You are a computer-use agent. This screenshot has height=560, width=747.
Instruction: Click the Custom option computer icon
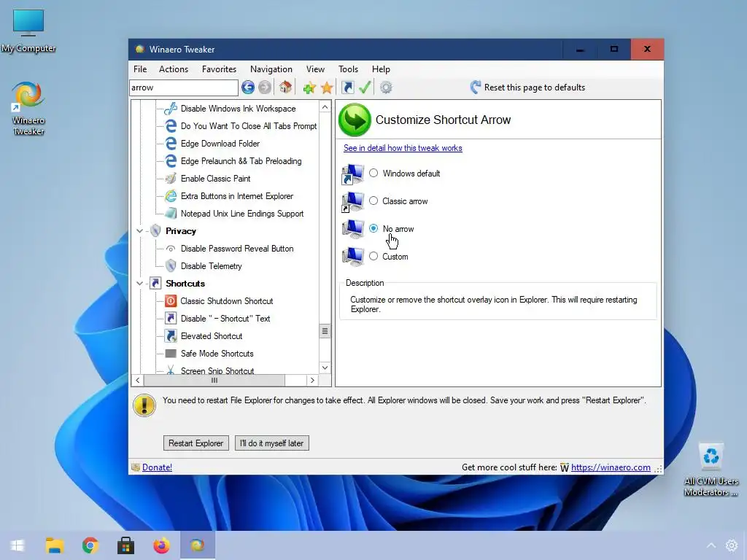(x=352, y=257)
